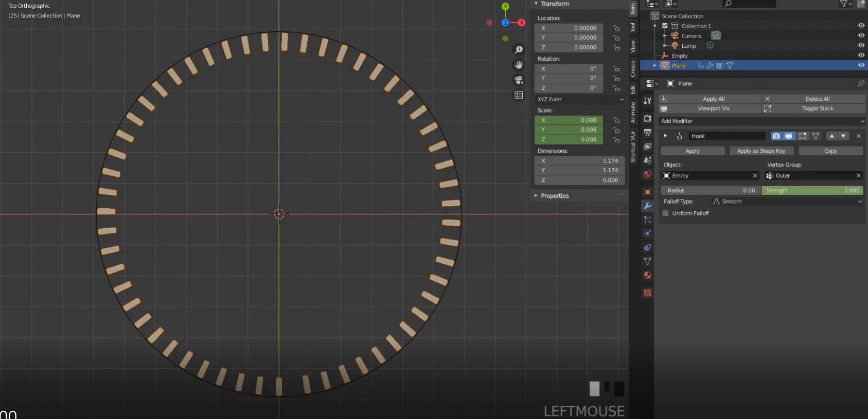Open the Tool properties tab icon

(x=648, y=101)
